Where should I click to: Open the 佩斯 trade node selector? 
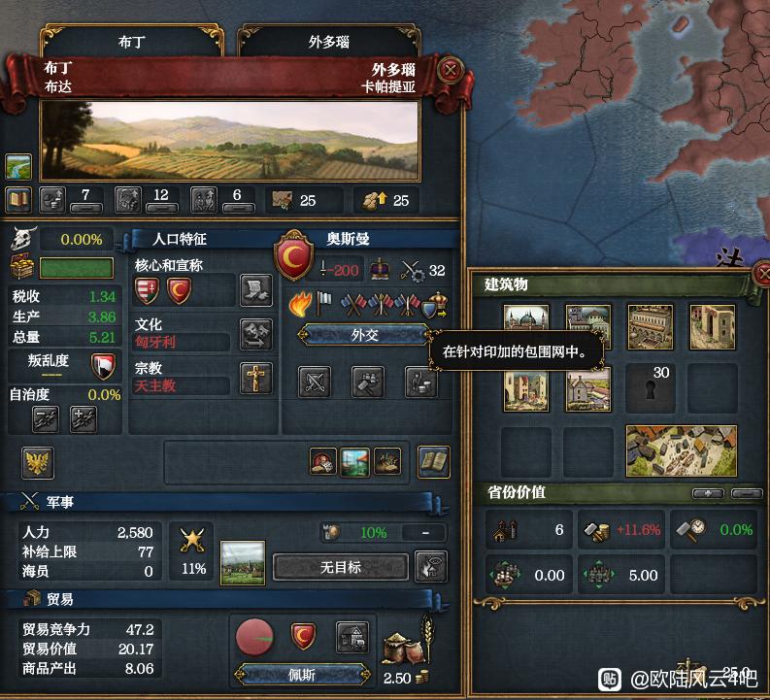tap(302, 675)
